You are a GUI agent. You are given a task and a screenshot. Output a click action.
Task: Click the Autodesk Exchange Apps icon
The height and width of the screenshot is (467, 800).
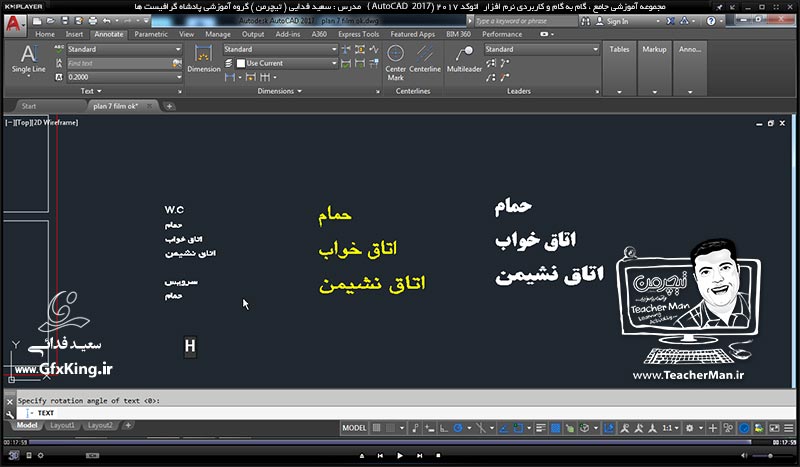(670, 21)
